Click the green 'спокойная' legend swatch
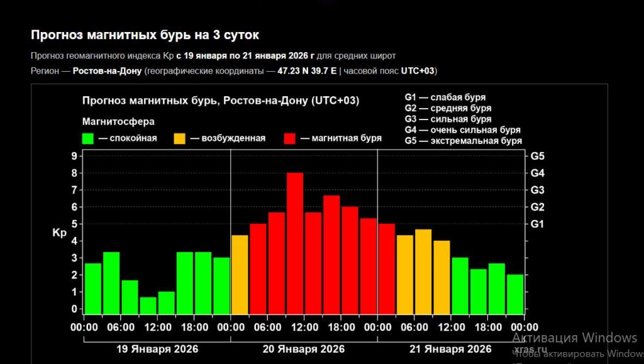 point(88,138)
